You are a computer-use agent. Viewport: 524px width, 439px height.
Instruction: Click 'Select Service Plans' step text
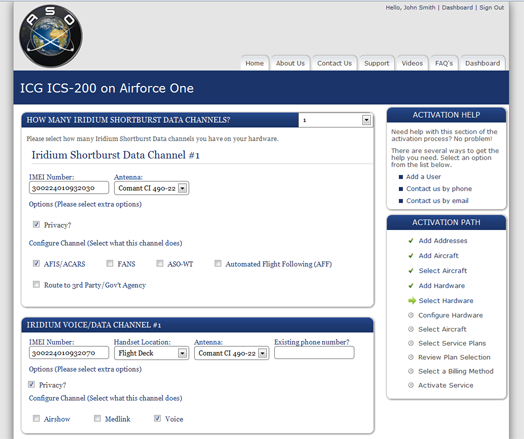(x=452, y=343)
